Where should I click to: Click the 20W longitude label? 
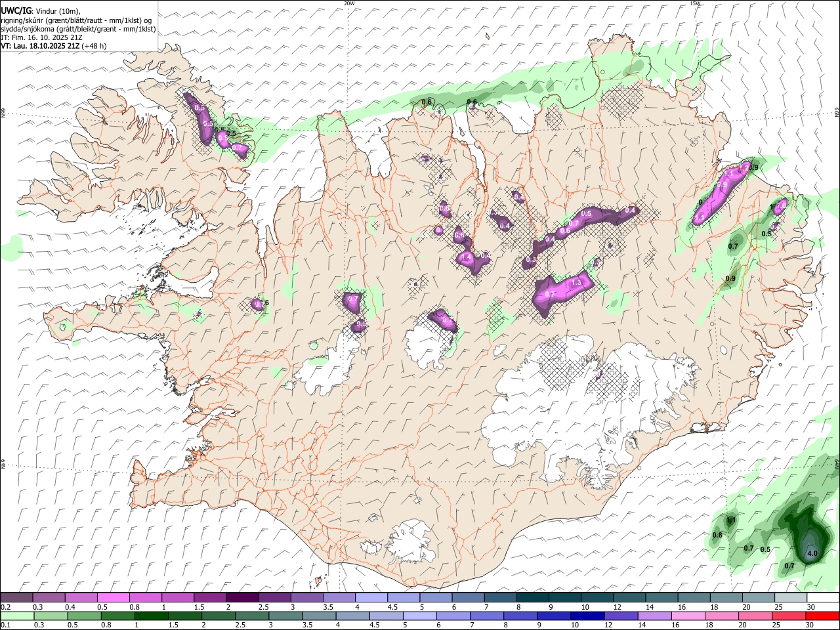point(350,3)
